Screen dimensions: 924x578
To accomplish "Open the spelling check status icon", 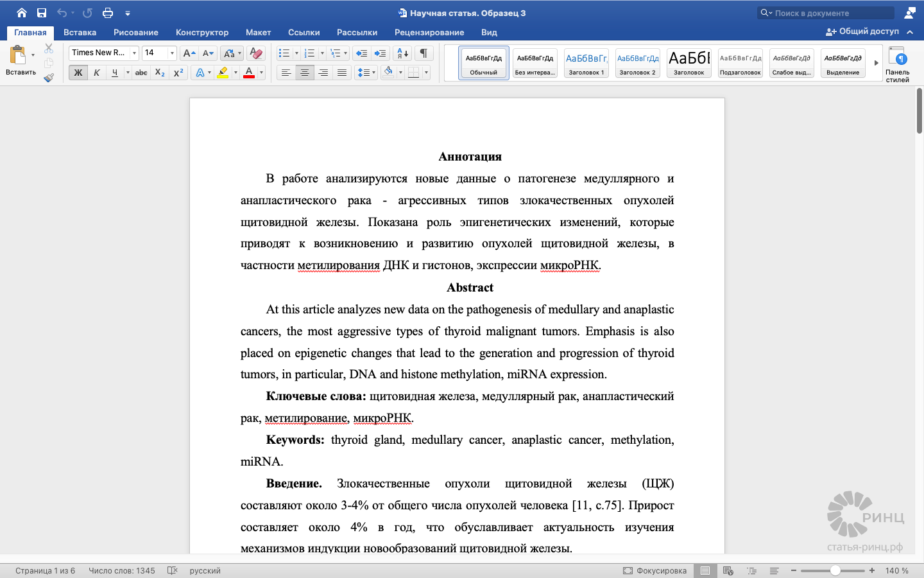I will [172, 570].
